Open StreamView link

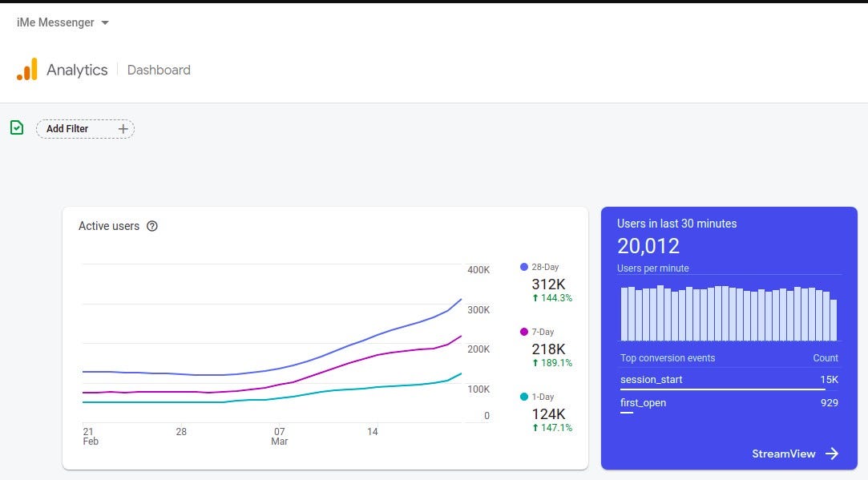coord(795,454)
